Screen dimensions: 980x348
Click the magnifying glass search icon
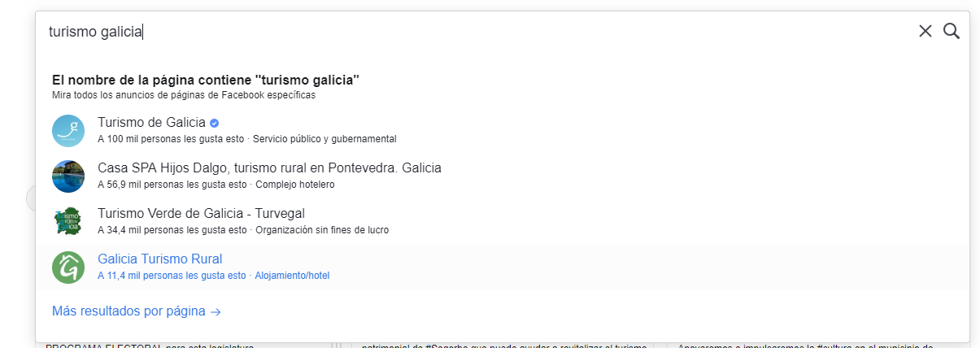(952, 31)
